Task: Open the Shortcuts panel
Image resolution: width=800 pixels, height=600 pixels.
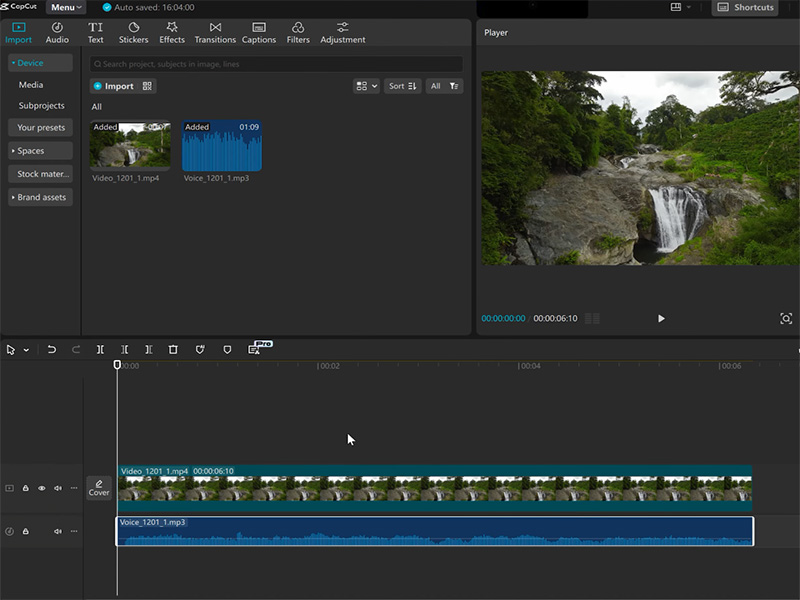Action: pos(745,7)
